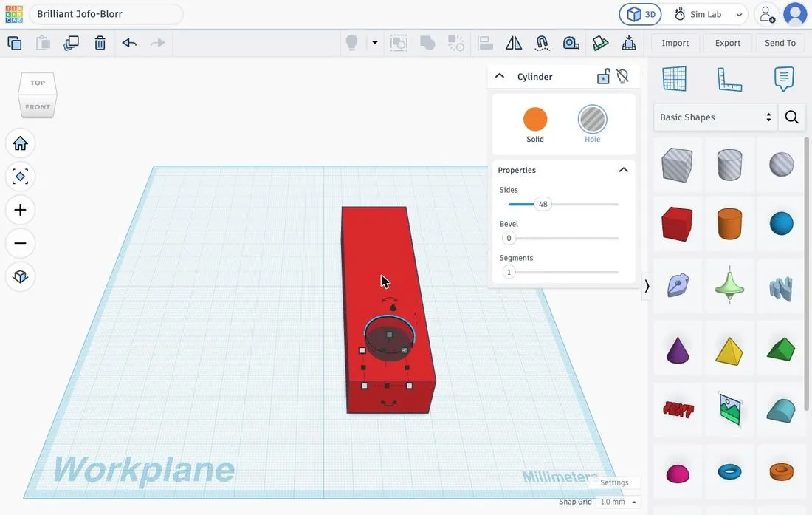Select the Ruler tool icon
This screenshot has width=812, height=515.
coord(729,79)
